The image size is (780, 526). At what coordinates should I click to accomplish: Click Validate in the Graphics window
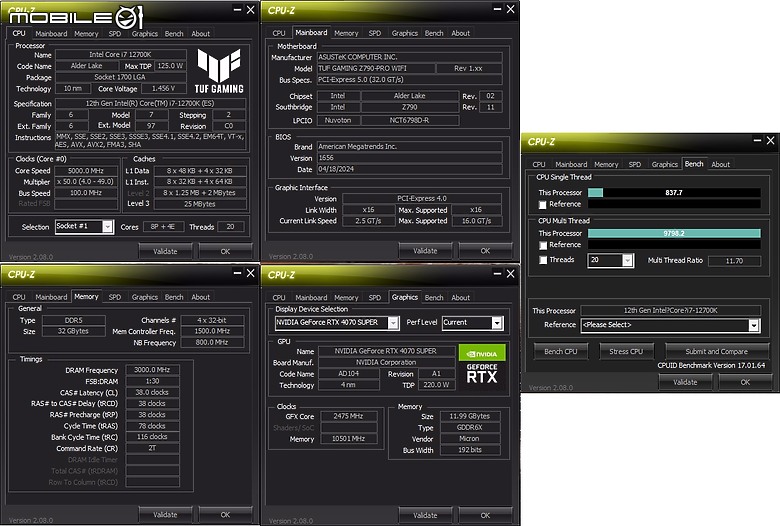(x=425, y=516)
